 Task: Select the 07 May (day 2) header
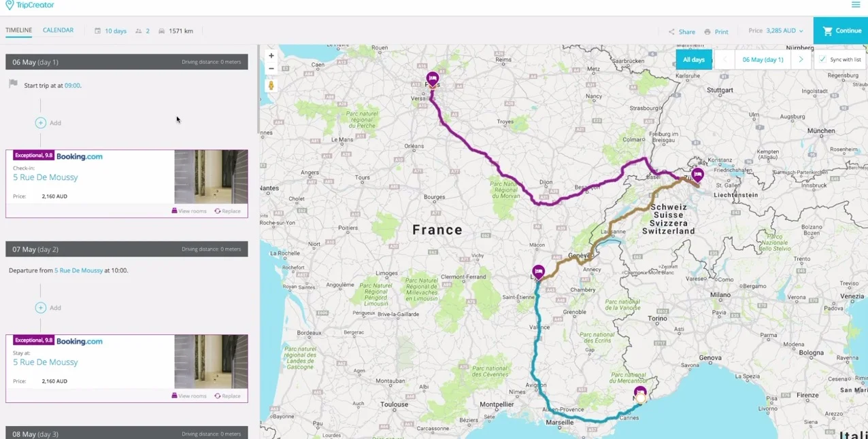pos(127,249)
